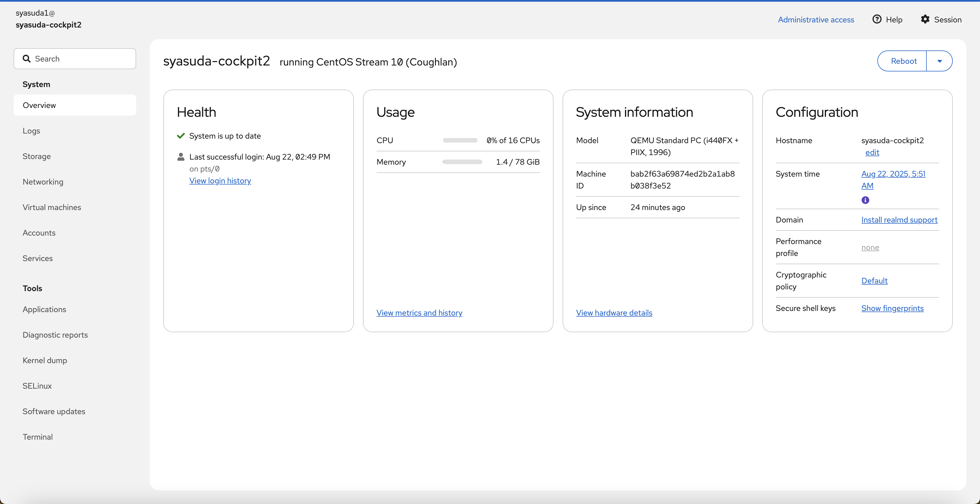Click the green up-to-date checkmark icon
The width and height of the screenshot is (980, 504).
pyautogui.click(x=181, y=136)
